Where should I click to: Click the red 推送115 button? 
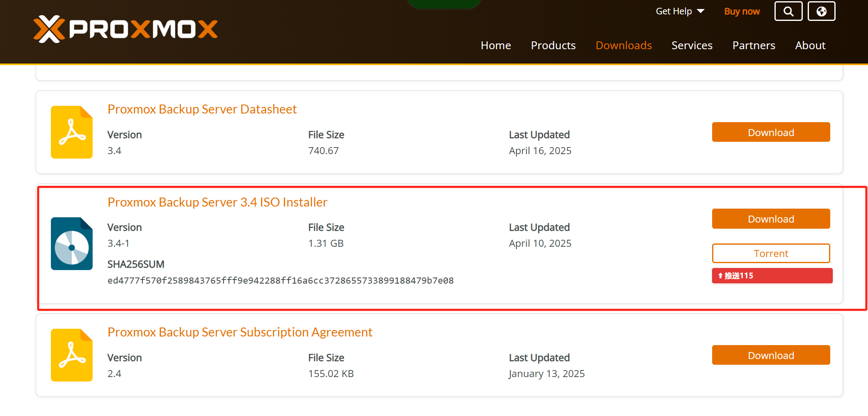coord(772,275)
